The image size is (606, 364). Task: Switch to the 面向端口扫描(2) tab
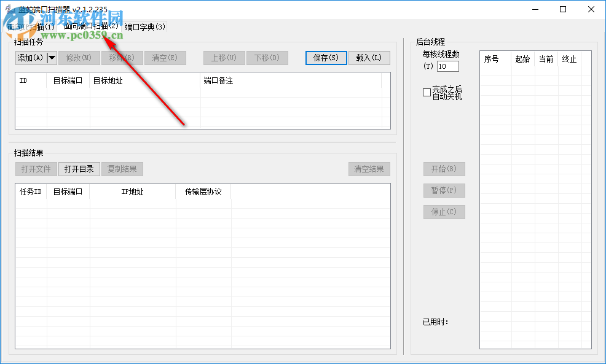[x=91, y=26]
